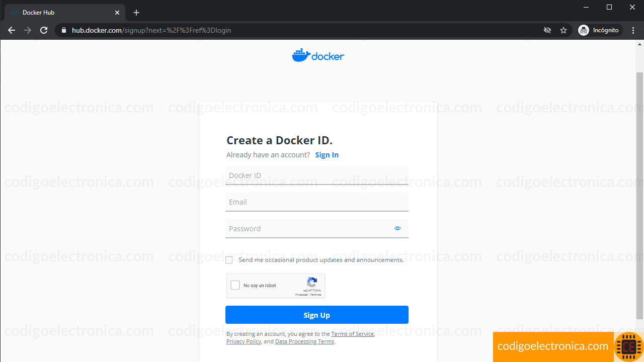Open the Privacy Policy link
This screenshot has width=644, height=362.
(244, 341)
